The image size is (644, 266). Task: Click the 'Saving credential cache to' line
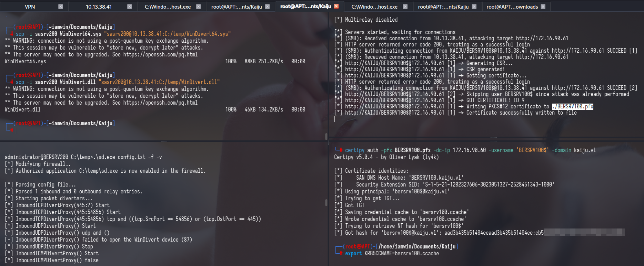pos(402,212)
